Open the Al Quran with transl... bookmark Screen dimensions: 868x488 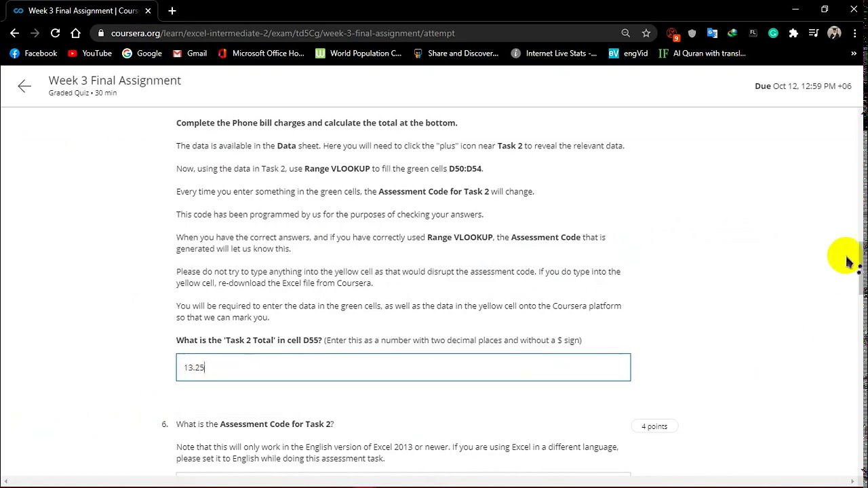[703, 53]
